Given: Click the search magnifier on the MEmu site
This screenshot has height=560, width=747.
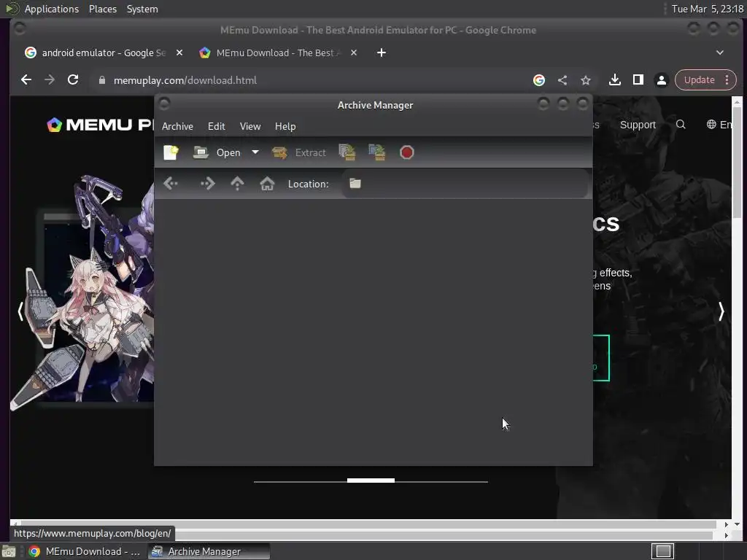Looking at the screenshot, I should (x=681, y=125).
